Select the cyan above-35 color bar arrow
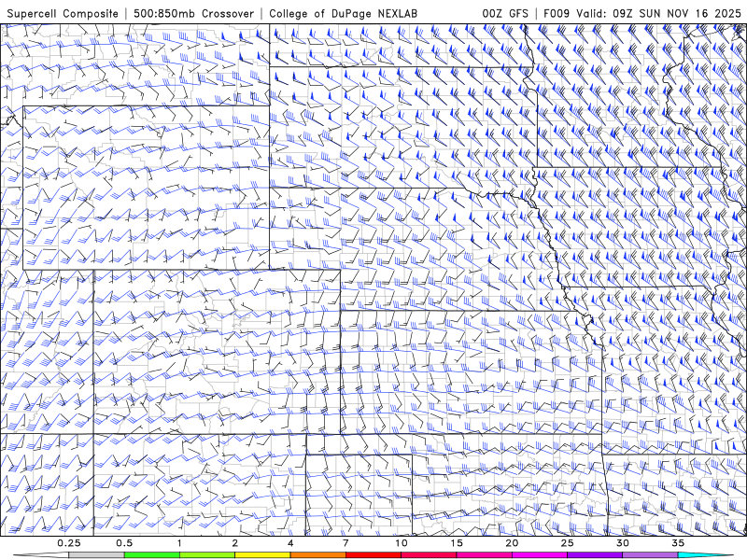The width and height of the screenshot is (747, 560). (x=705, y=555)
